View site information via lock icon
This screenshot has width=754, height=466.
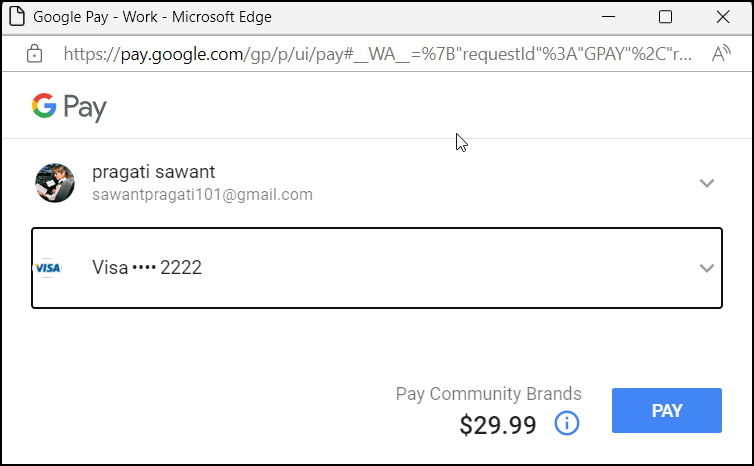point(35,54)
